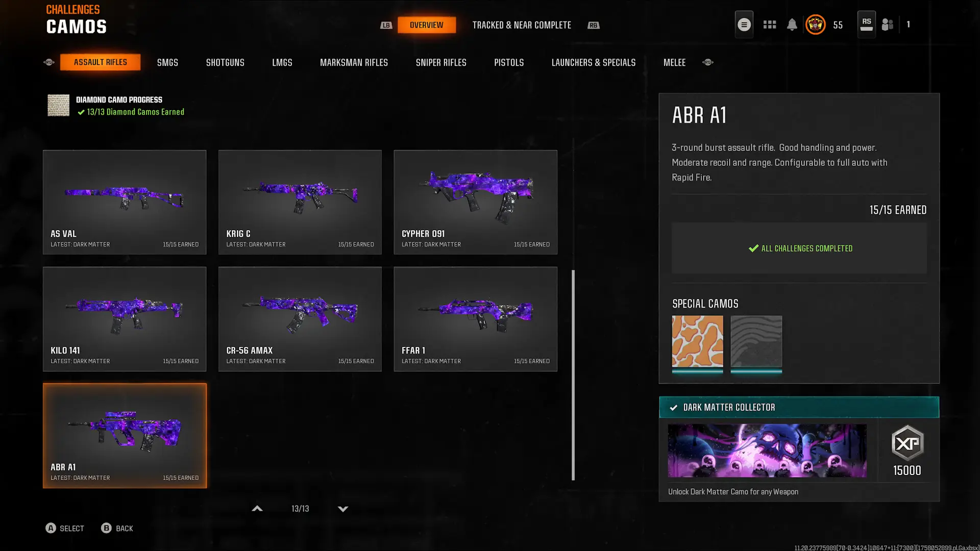
Task: Click the Select button prompt
Action: click(65, 528)
